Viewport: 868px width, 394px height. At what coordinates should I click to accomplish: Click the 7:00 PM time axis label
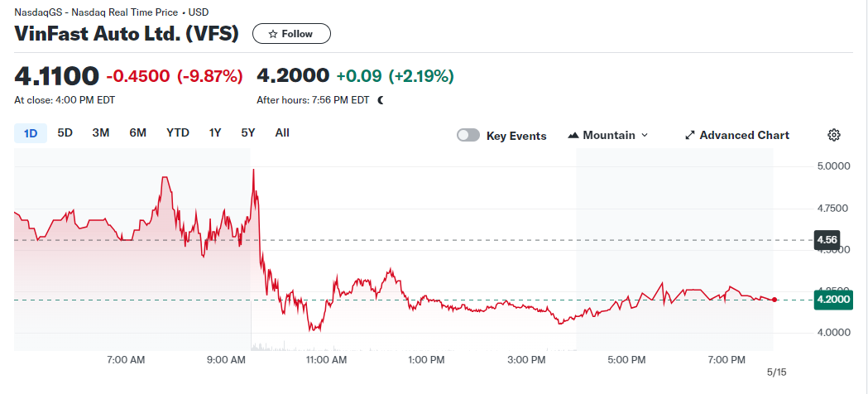point(727,360)
